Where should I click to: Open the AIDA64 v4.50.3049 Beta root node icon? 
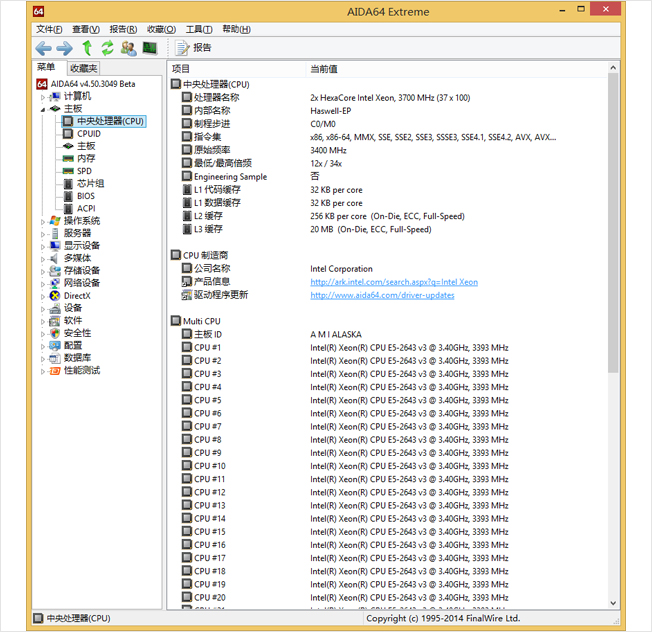click(42, 84)
